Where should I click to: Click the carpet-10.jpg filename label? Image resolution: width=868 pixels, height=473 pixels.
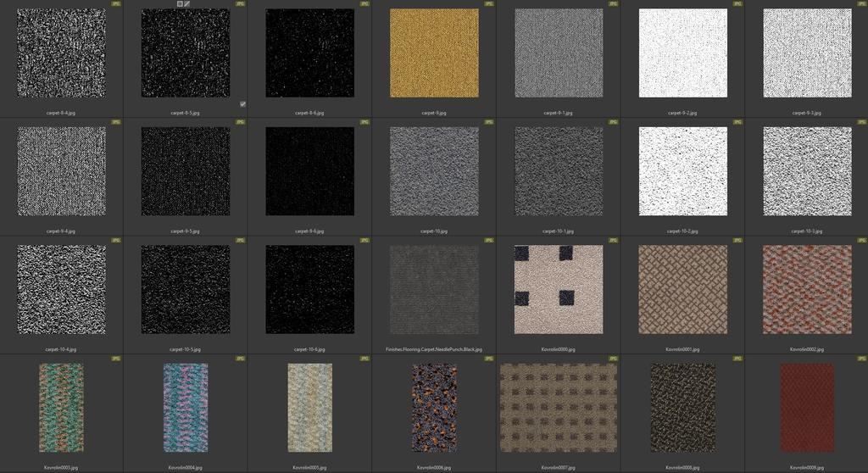pyautogui.click(x=434, y=231)
